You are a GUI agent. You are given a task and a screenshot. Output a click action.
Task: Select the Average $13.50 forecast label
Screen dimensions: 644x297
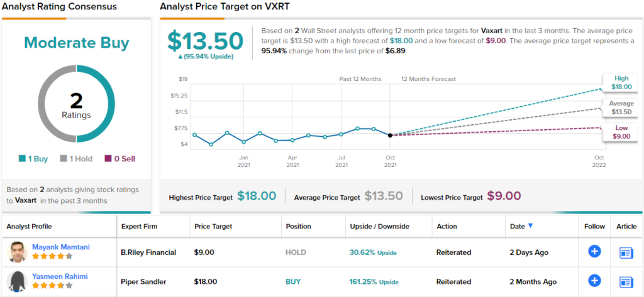620,107
